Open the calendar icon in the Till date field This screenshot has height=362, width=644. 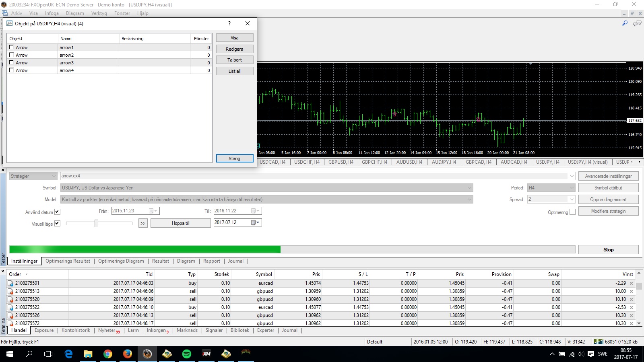pos(253,211)
